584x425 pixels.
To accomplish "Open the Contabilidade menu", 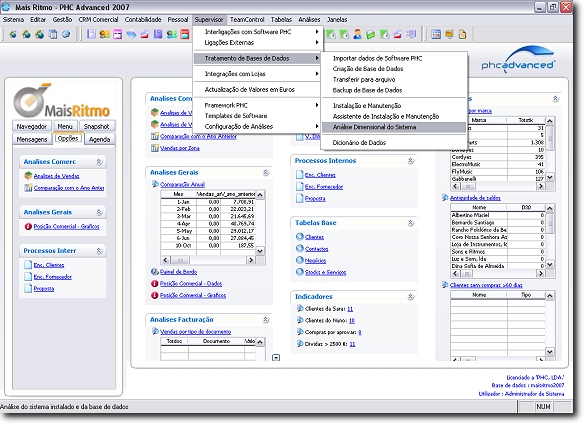I will (143, 19).
